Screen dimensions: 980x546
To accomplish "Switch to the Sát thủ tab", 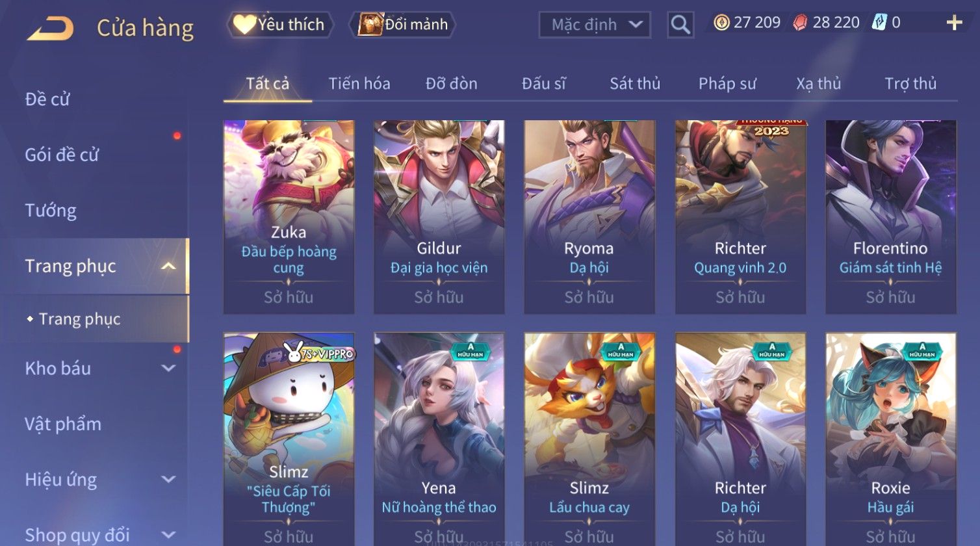I will [635, 83].
